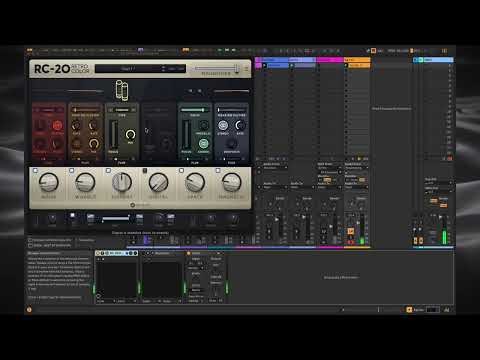Image resolution: width=480 pixels, height=360 pixels.
Task: Click the DISTORT amount knob
Action: 122,182
